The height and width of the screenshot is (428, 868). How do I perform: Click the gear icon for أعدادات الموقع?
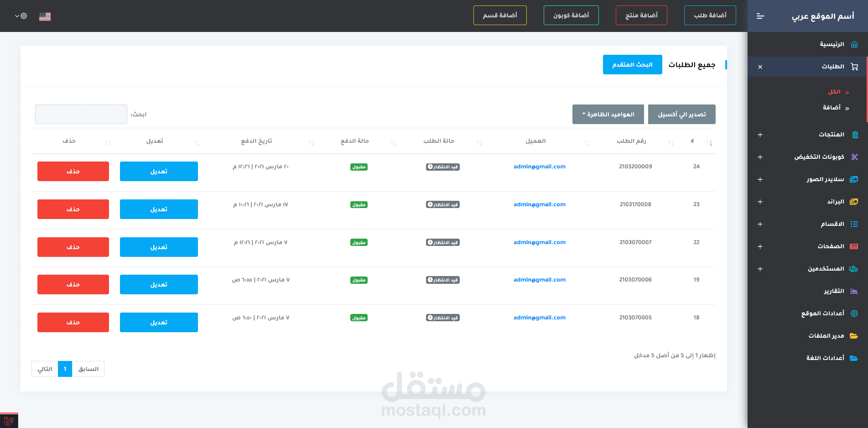coord(854,313)
